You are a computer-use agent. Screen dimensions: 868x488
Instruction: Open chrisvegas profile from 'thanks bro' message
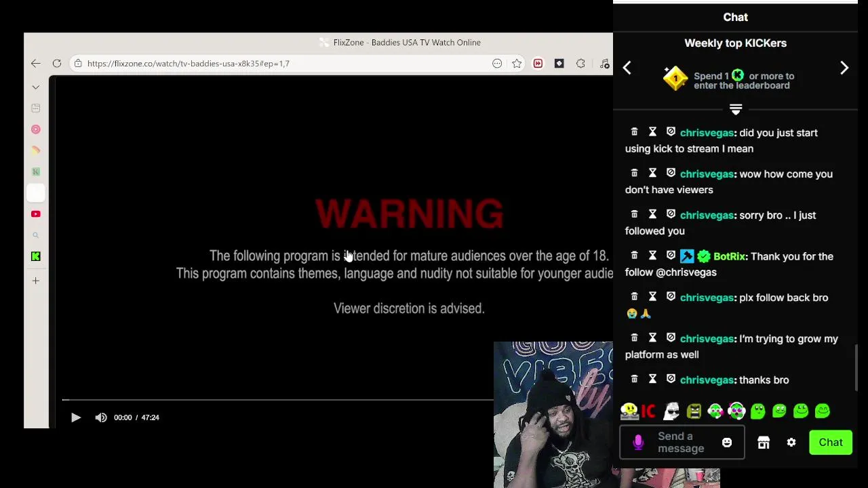pyautogui.click(x=707, y=380)
